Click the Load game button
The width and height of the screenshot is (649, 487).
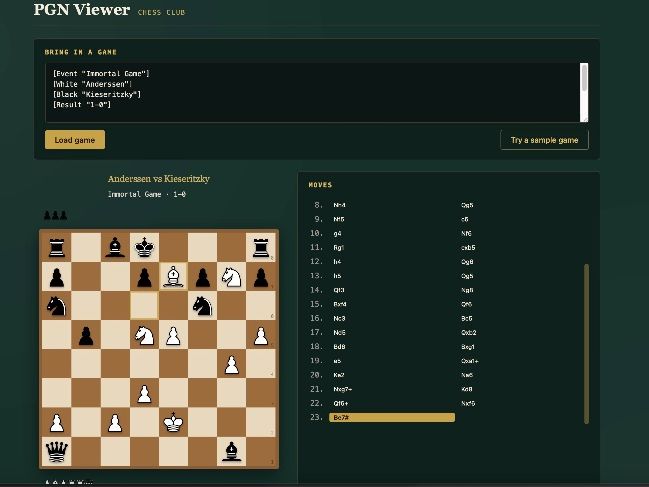pos(75,140)
